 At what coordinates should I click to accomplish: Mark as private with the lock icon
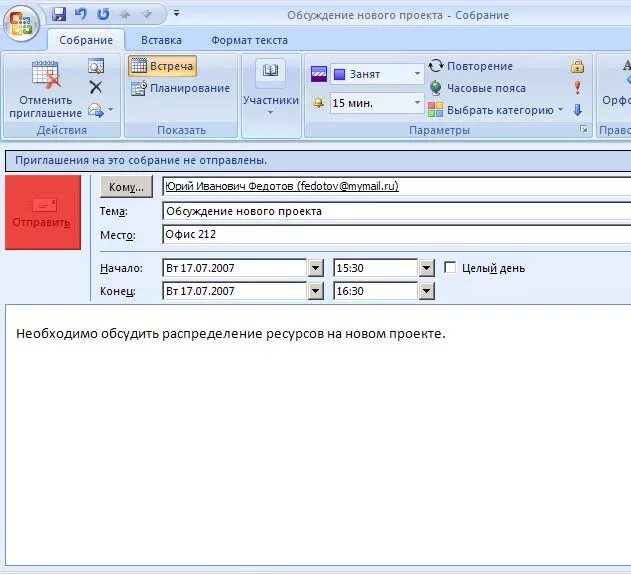click(x=577, y=66)
